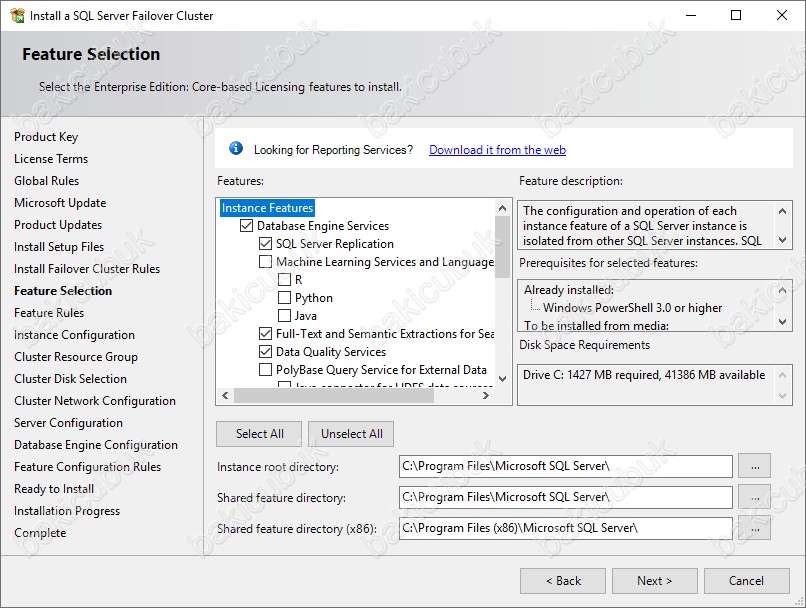Click the features list horizontal scrollbar thumb
Screen dimensions: 806x608
point(334,395)
